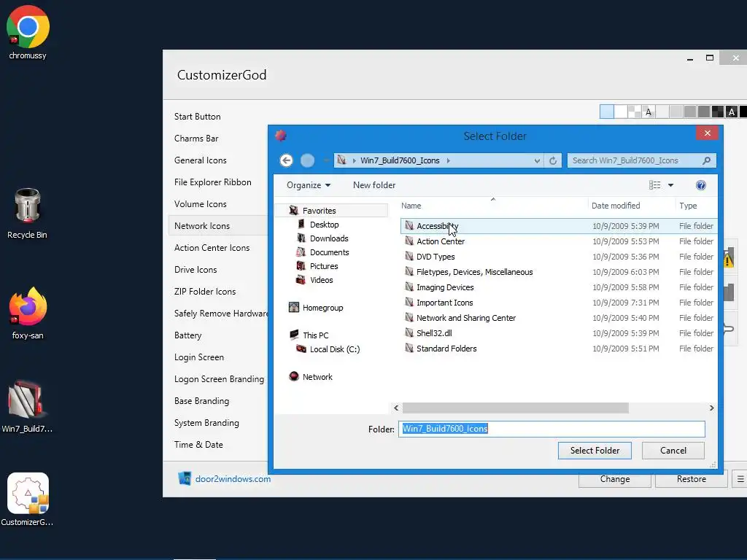The height and width of the screenshot is (560, 747).
Task: Open Start Button category in CustomizerGod
Action: [197, 117]
